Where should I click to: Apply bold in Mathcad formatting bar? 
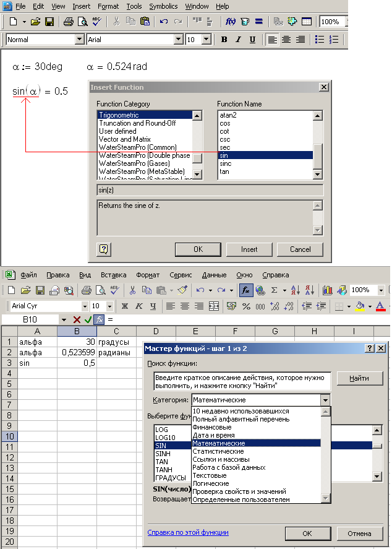click(x=224, y=40)
